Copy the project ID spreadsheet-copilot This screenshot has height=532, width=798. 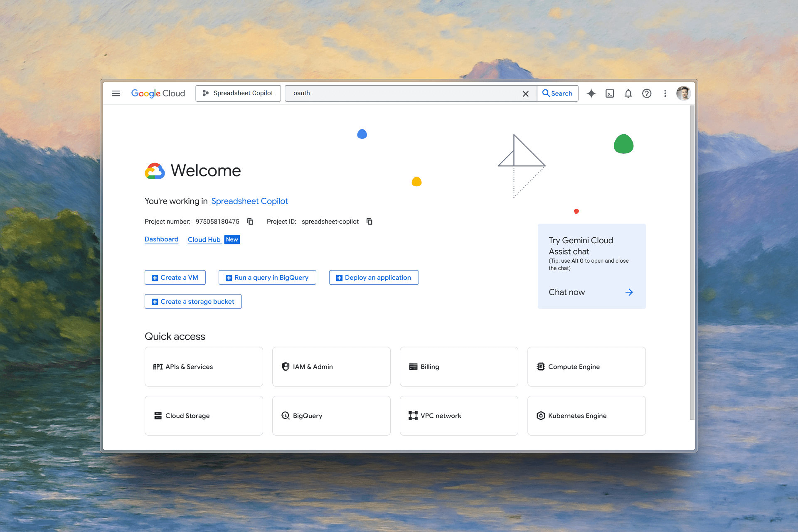(369, 222)
